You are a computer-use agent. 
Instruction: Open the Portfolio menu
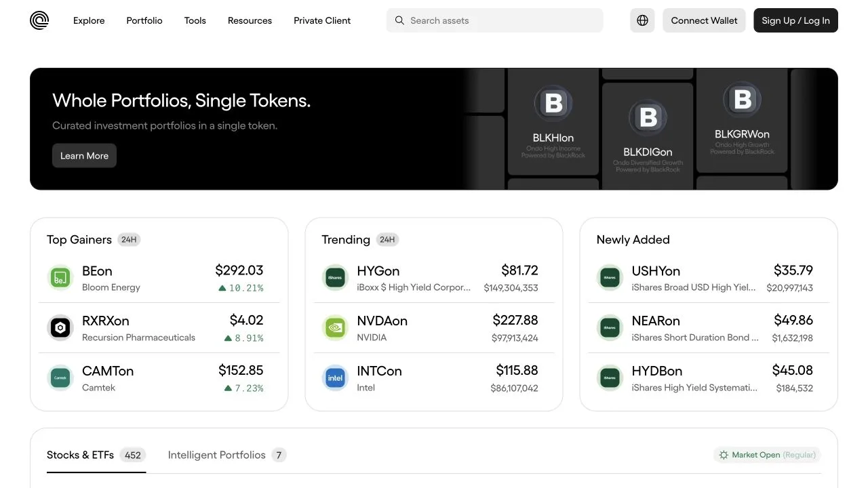point(144,20)
